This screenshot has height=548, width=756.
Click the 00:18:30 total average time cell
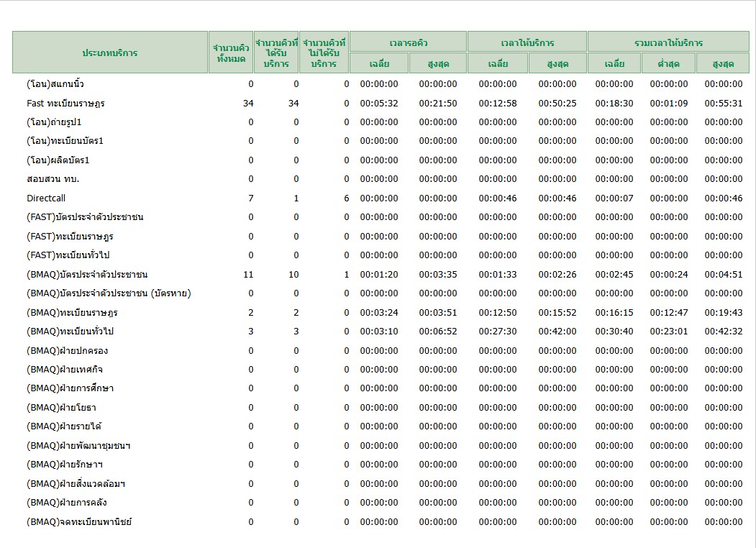click(x=614, y=103)
